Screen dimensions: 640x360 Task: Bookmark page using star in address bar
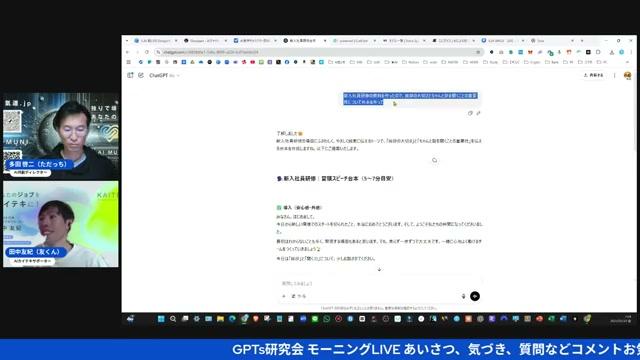478,52
